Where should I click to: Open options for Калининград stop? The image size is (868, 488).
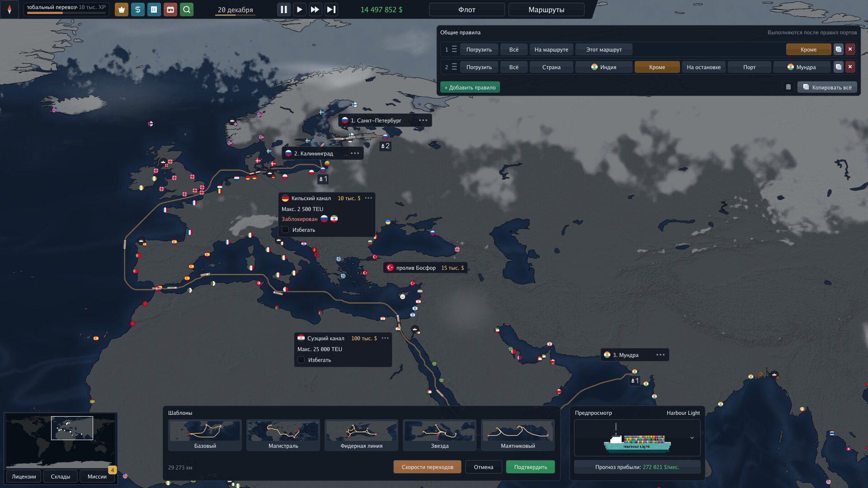coord(355,153)
